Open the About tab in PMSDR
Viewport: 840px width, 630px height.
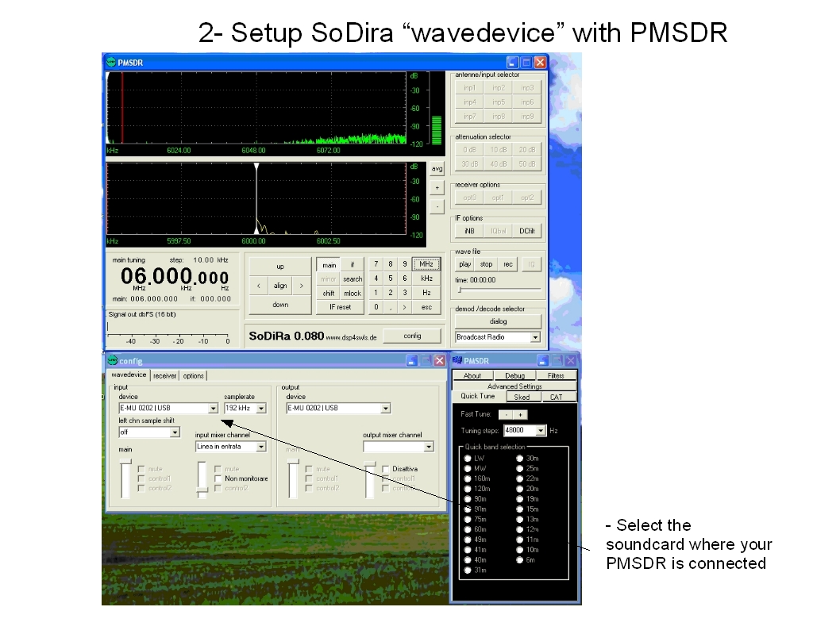[x=472, y=376]
